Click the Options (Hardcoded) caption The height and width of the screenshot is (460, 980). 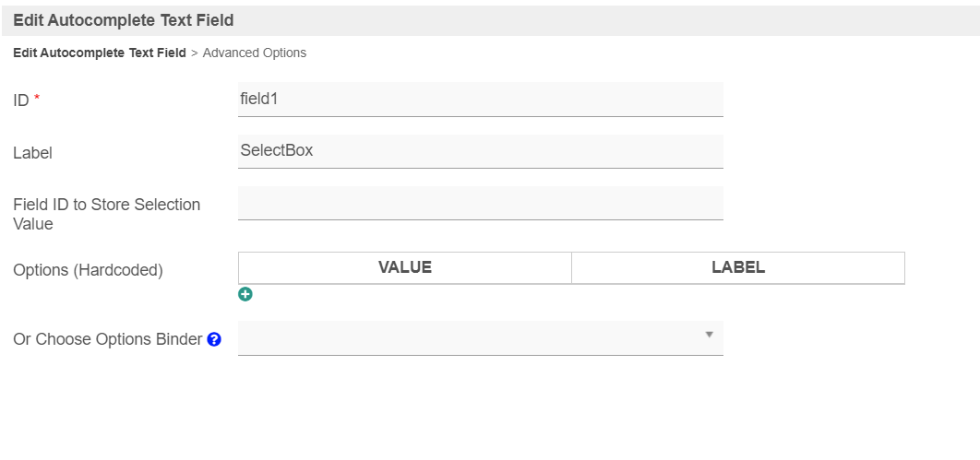tap(88, 270)
